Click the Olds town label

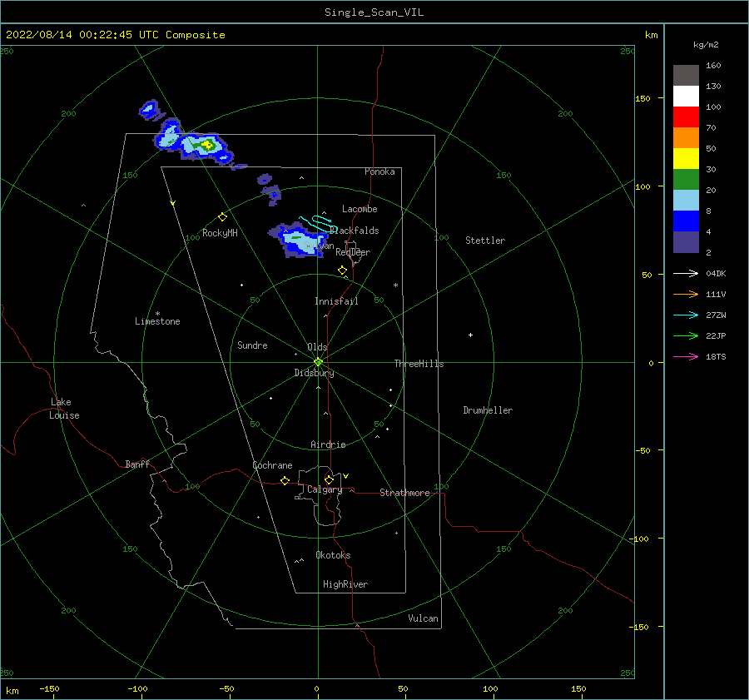tap(317, 347)
